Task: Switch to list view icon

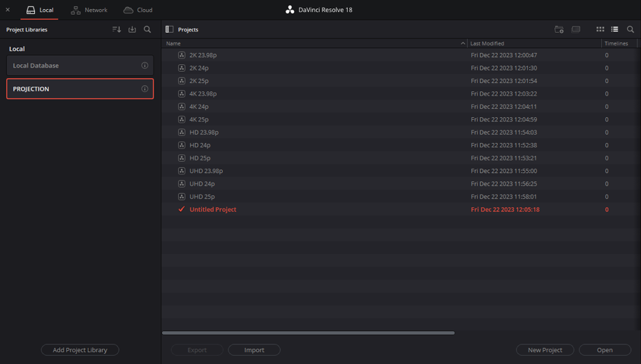Action: pos(614,29)
